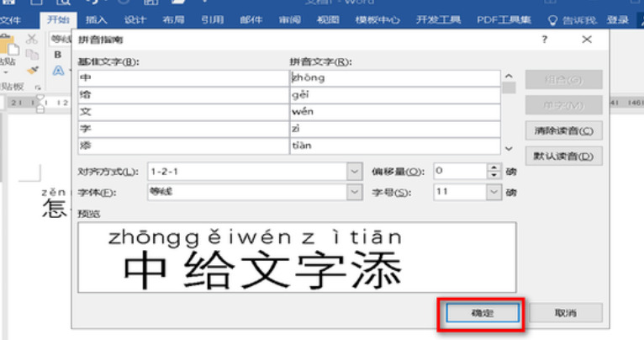Click pinyin field containing zhōng

point(395,78)
